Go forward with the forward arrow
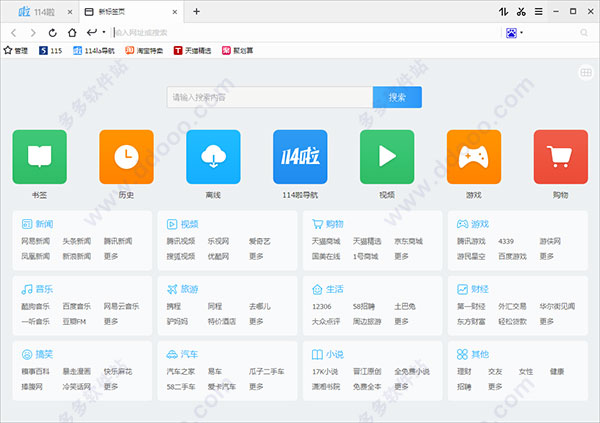 coord(33,33)
